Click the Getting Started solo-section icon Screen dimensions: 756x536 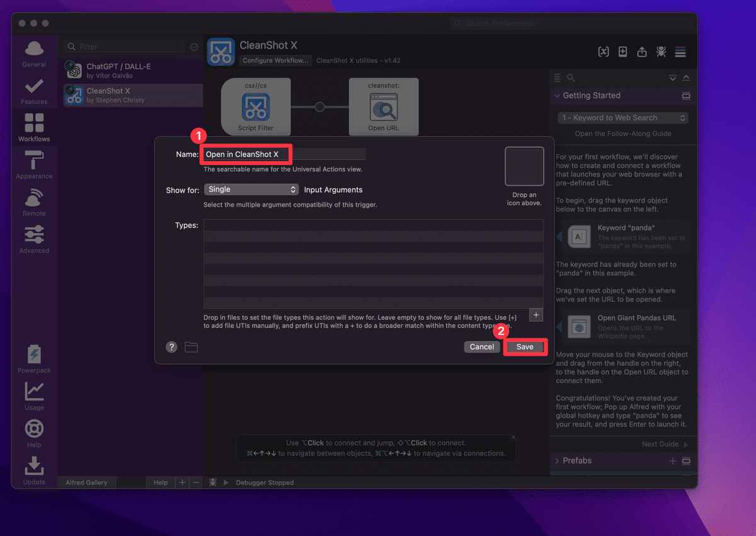tap(686, 96)
